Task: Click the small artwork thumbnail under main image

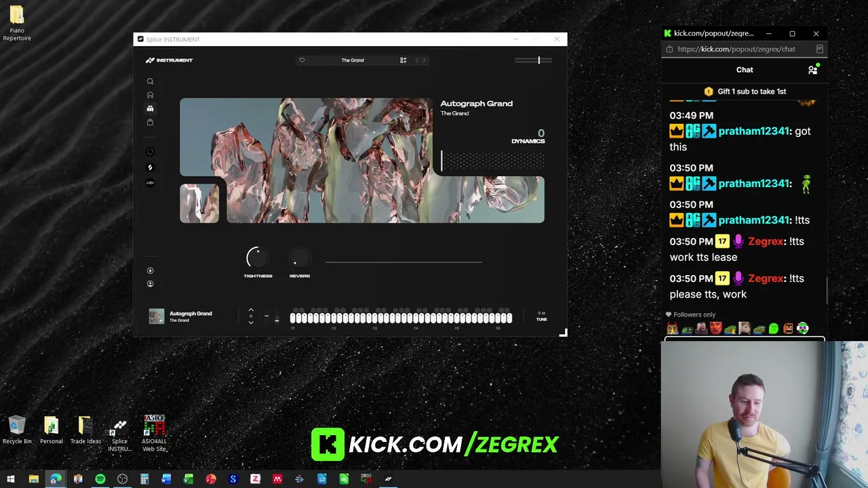Action: (x=199, y=203)
